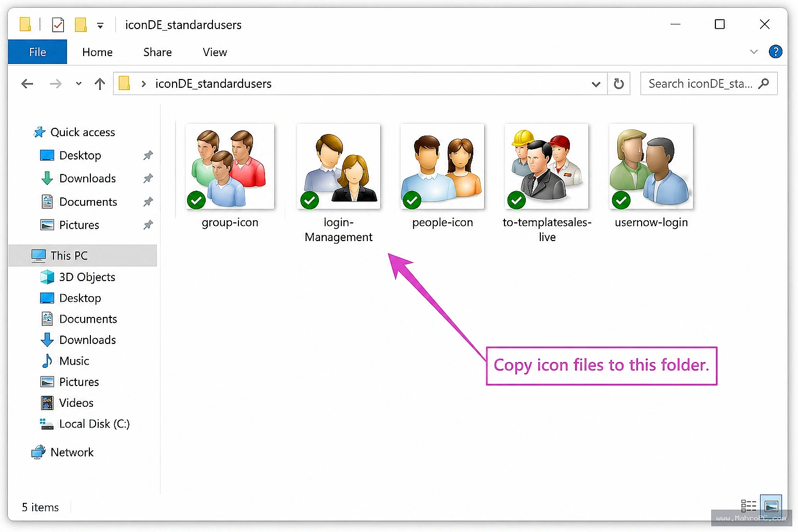Click the Properties quick access toolbar icon
This screenshot has height=532, width=798.
[x=58, y=24]
